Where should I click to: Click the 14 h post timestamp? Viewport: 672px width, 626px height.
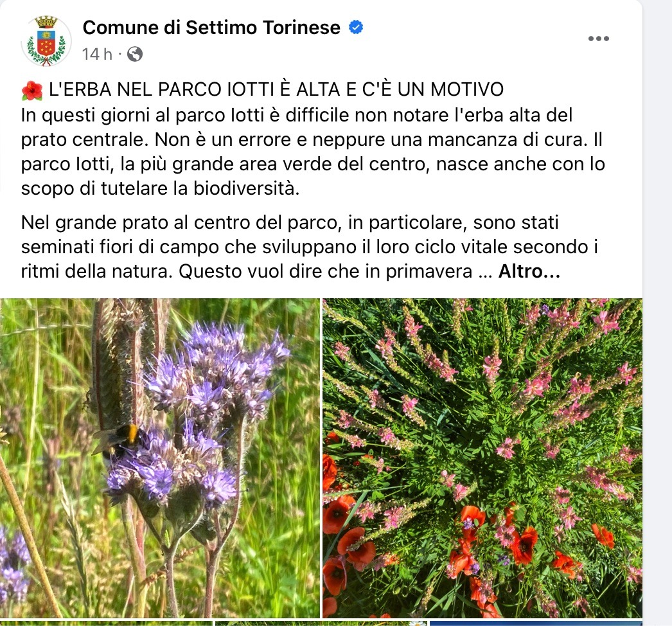pos(97,55)
